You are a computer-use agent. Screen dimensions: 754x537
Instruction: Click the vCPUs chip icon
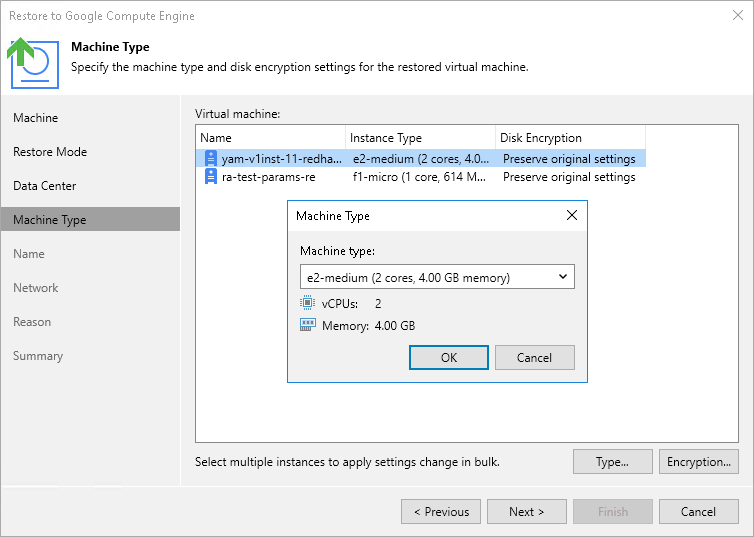[x=307, y=303]
